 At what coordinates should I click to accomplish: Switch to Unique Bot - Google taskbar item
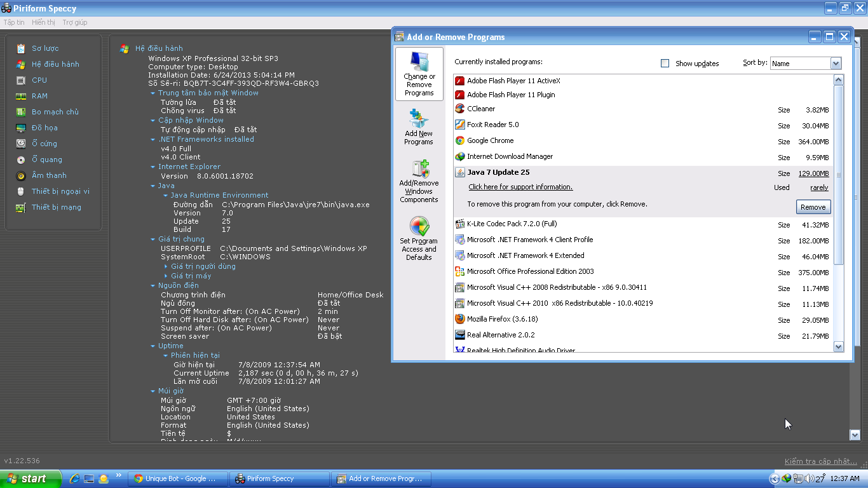pos(178,478)
